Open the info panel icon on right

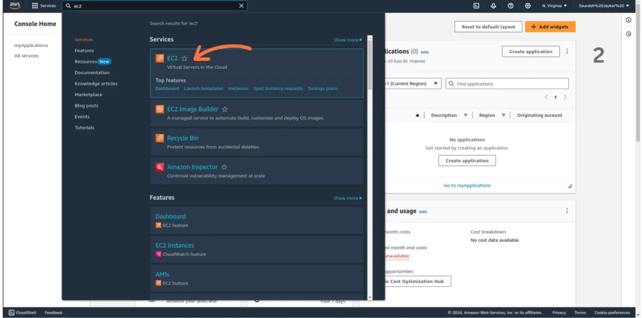[x=628, y=20]
